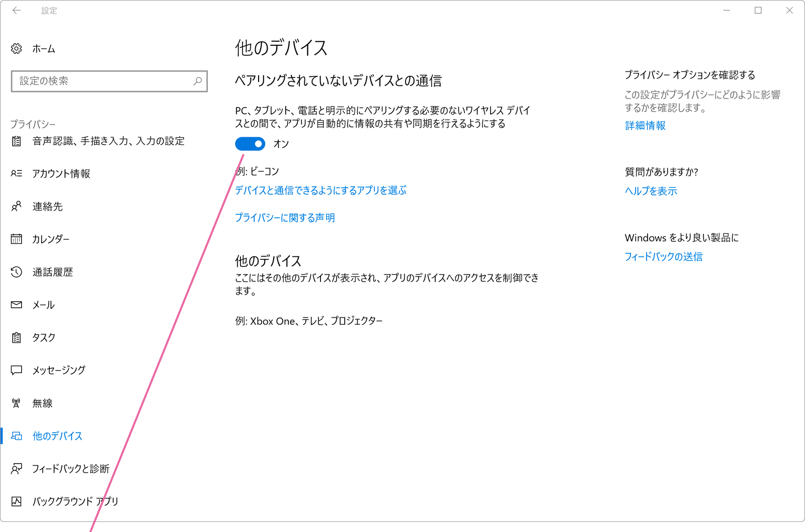Open ホーム settings page

point(44,49)
